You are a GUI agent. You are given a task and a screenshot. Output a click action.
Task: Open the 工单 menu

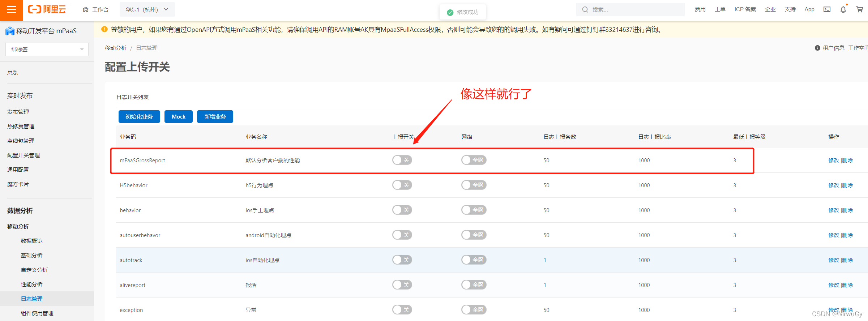tap(720, 9)
